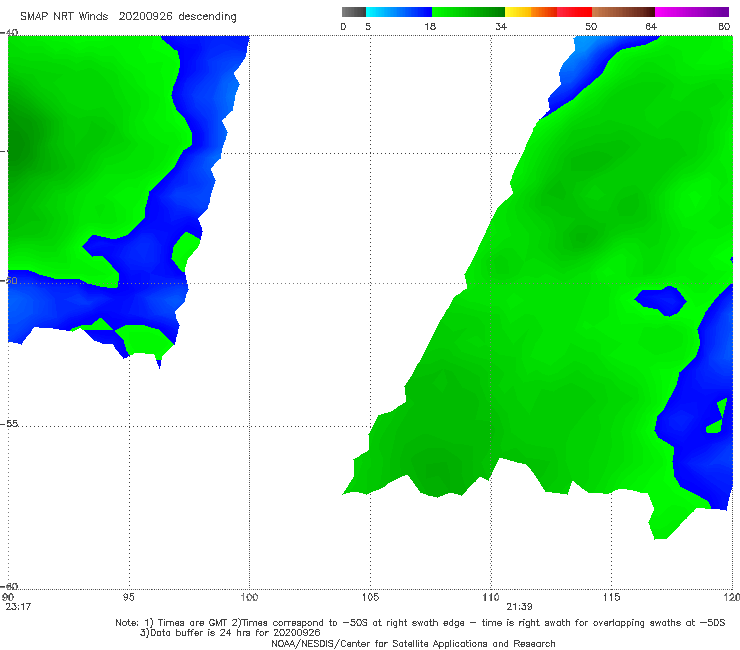Click the longitude label '115'
Image resolution: width=740 pixels, height=650 pixels.
tap(612, 597)
